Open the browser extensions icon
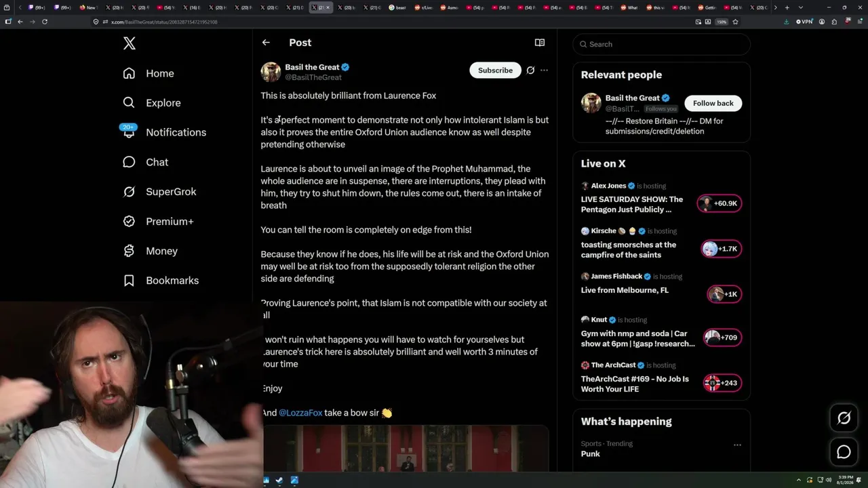The height and width of the screenshot is (488, 868). (834, 22)
